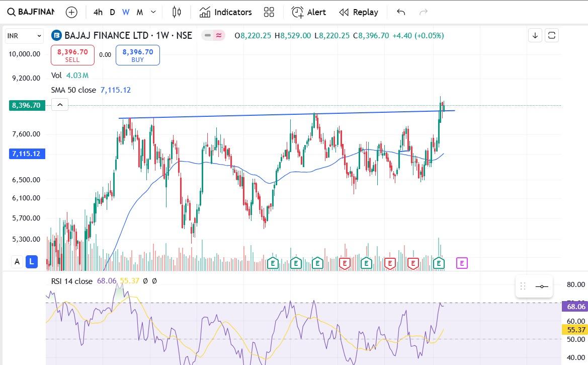Click the 68.06 value in RSI legend
The width and height of the screenshot is (588, 365).
107,281
